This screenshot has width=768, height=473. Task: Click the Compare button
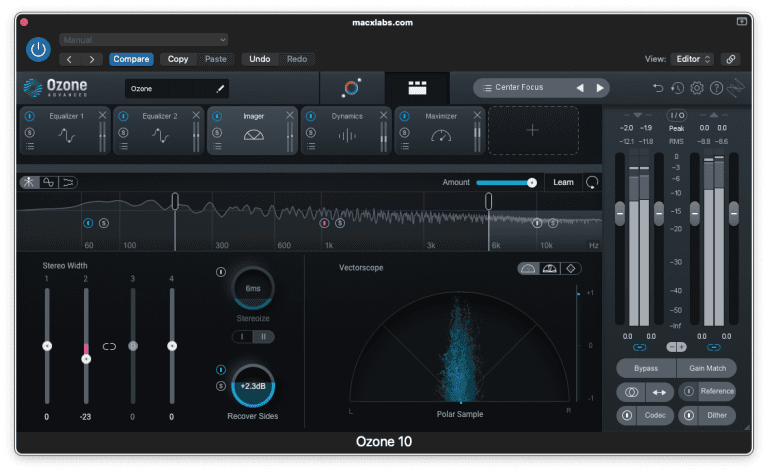(x=131, y=59)
